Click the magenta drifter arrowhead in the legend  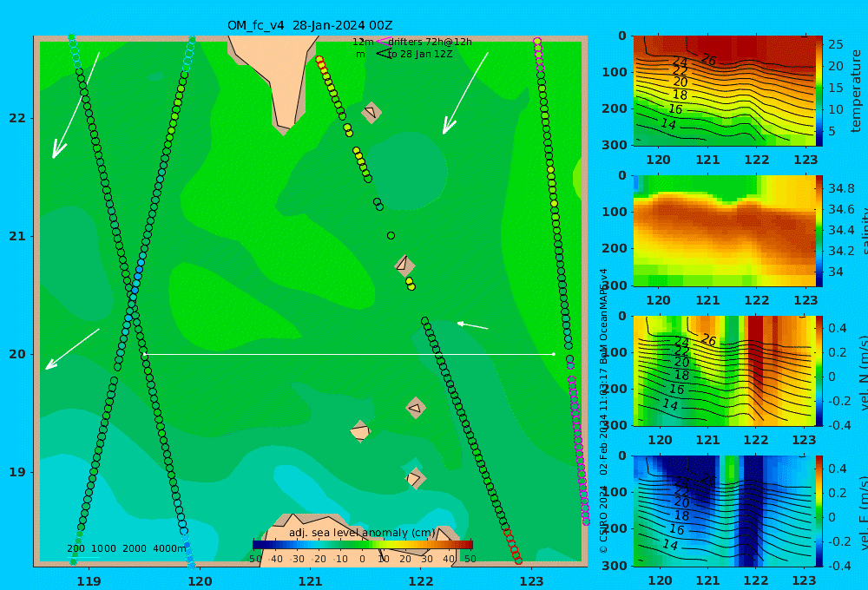383,42
